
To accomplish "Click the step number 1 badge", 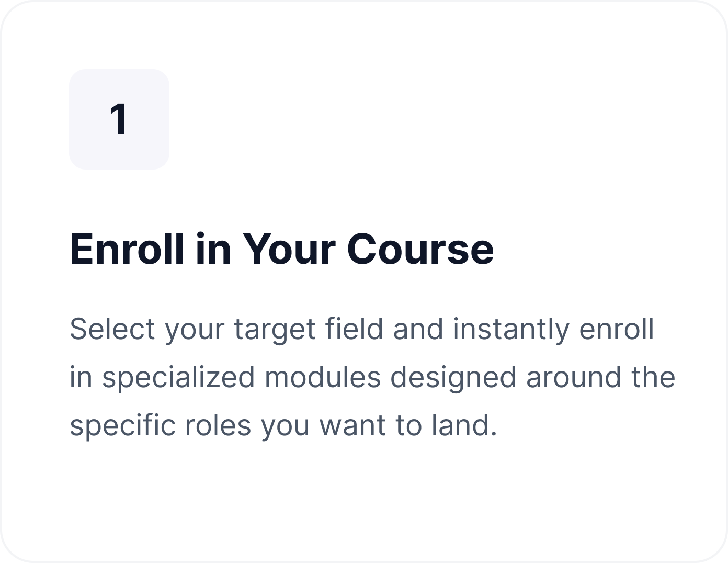I will pyautogui.click(x=119, y=119).
